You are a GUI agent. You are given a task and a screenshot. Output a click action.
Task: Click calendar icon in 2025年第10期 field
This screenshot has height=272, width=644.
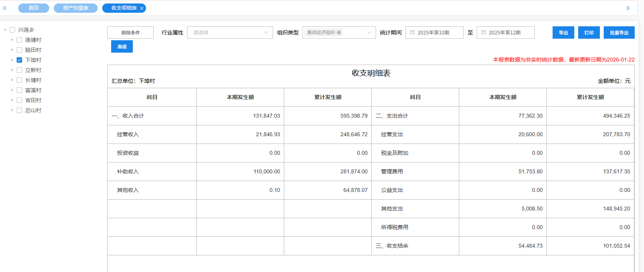pos(412,33)
